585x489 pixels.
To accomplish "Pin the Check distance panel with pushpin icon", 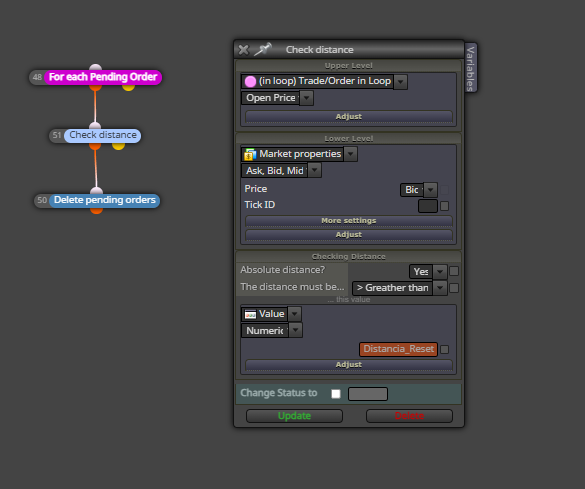I will pos(263,49).
